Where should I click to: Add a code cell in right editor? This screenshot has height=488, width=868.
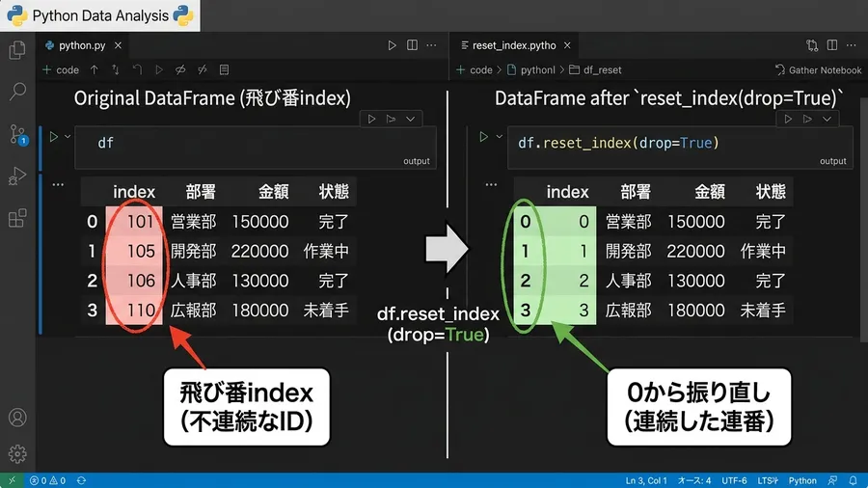[475, 69]
